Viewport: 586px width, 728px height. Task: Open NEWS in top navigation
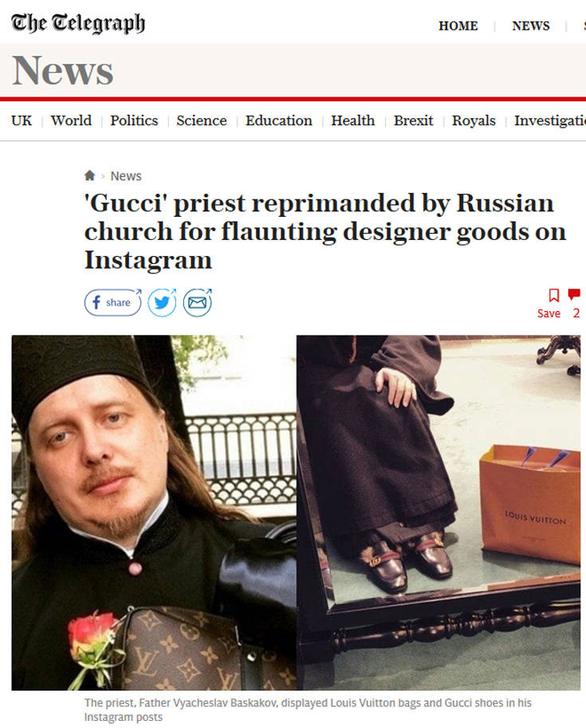(x=531, y=26)
